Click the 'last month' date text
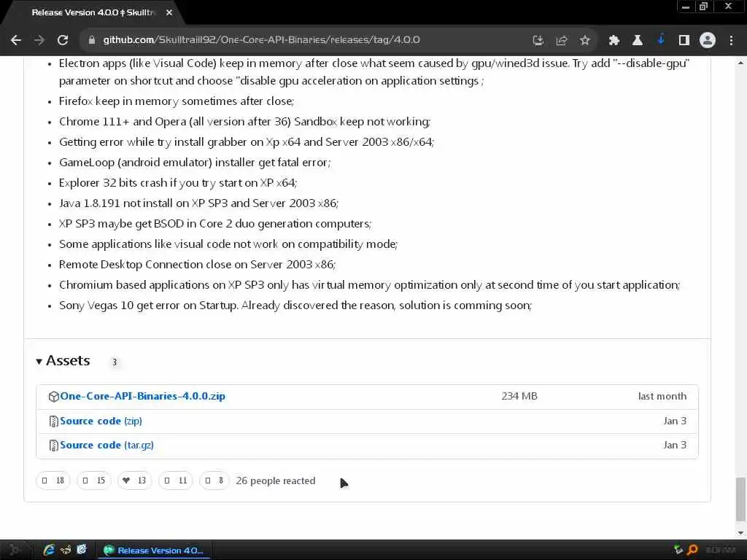The width and height of the screenshot is (747, 560). 662,396
